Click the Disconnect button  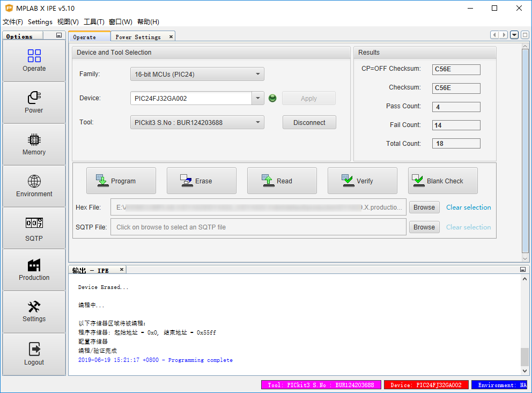tap(309, 122)
